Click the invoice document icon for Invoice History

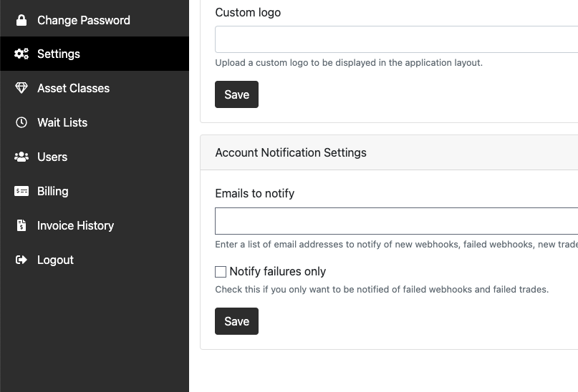[21, 226]
